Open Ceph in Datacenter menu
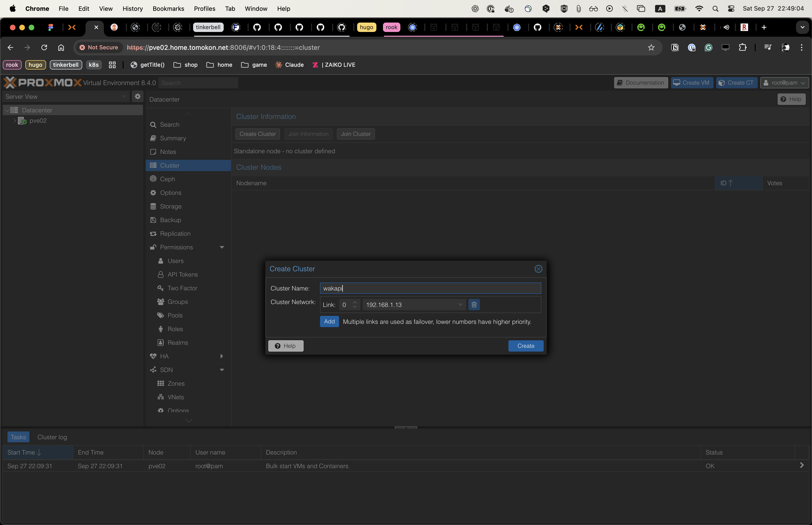Viewport: 812px width, 525px height. pos(167,179)
